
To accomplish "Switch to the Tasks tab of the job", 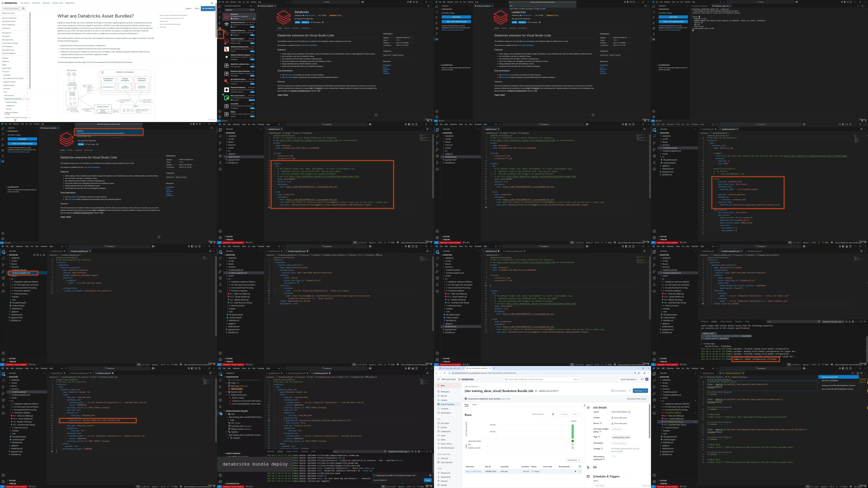I will click(x=474, y=404).
